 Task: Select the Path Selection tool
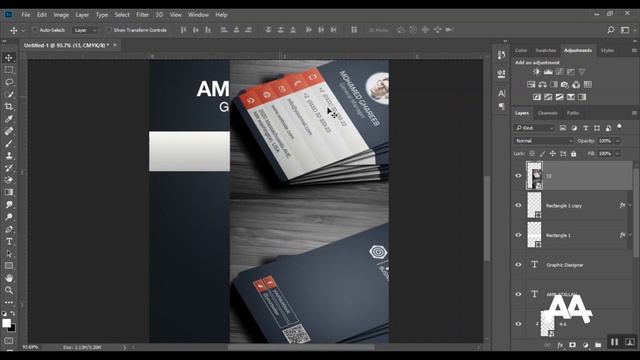9,253
